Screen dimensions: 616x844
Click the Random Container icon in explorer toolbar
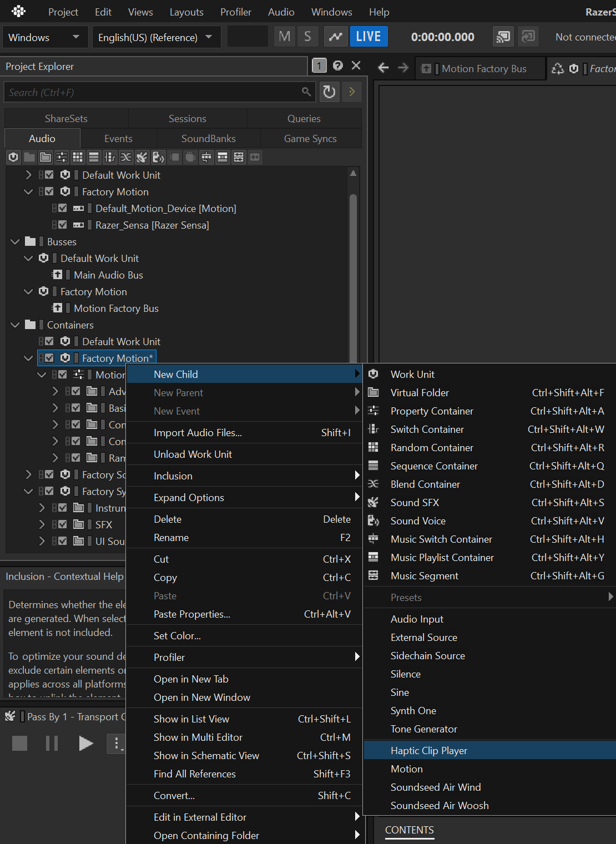click(x=78, y=157)
